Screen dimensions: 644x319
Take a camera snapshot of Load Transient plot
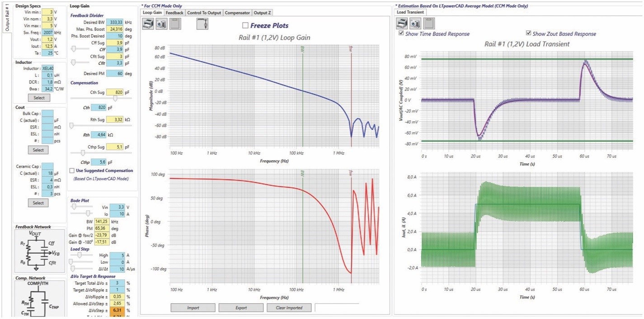tap(415, 24)
